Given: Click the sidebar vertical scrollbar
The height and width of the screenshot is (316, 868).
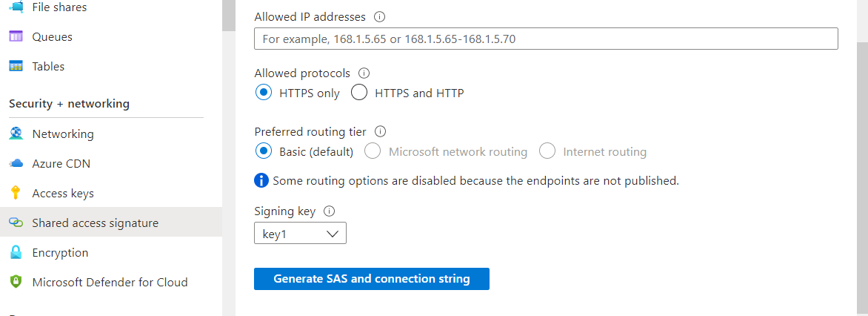Looking at the screenshot, I should tap(229, 16).
